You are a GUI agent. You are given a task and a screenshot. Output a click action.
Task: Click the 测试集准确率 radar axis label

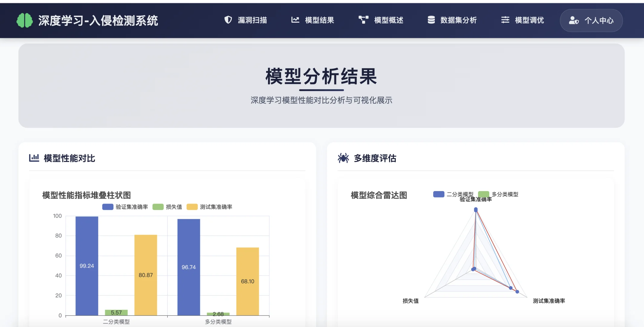click(x=549, y=301)
